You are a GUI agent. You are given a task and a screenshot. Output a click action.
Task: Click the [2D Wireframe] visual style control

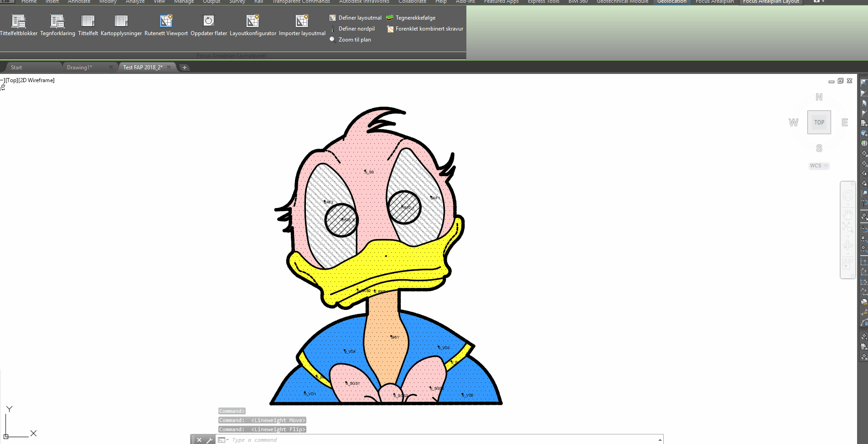point(36,80)
